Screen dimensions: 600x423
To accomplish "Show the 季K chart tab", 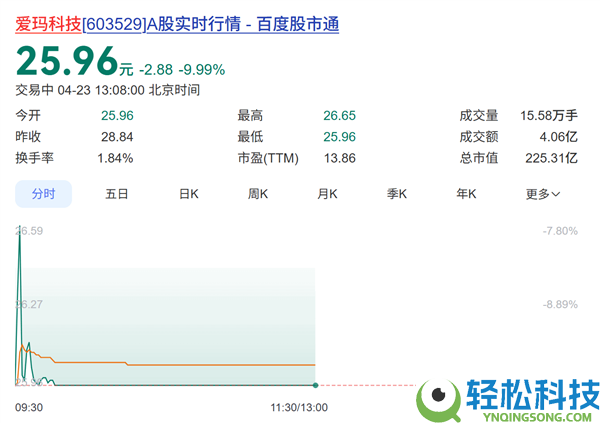I will click(396, 194).
